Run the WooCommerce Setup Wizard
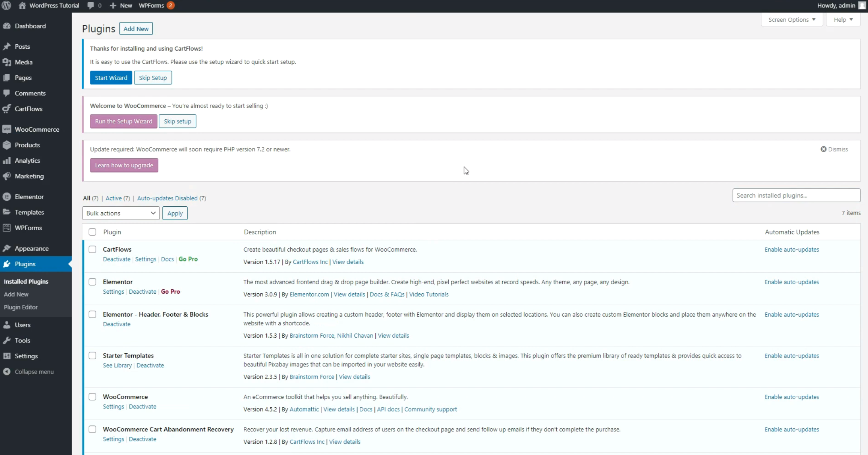This screenshot has height=455, width=868. click(123, 121)
